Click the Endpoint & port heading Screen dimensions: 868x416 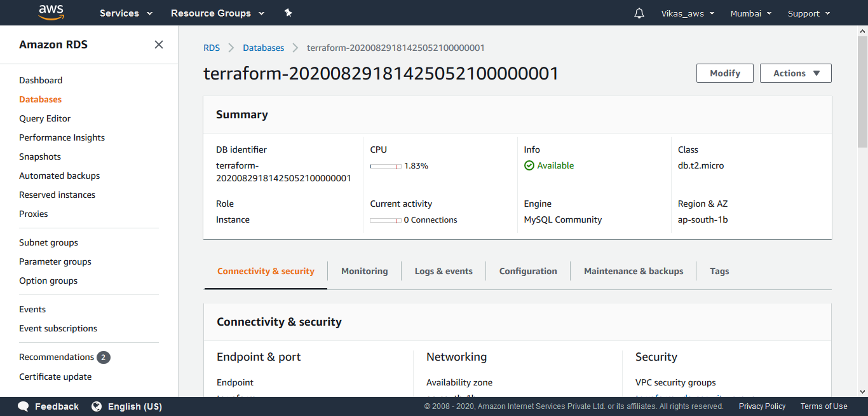259,357
